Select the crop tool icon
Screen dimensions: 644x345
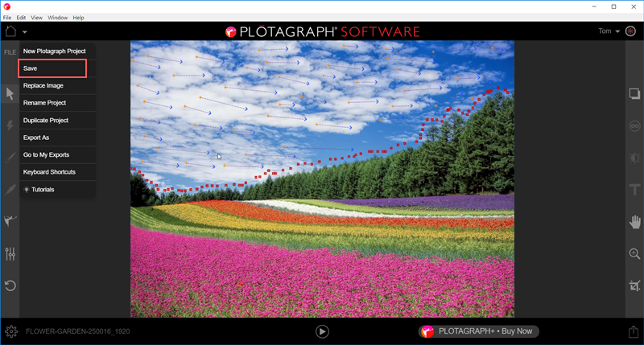pos(634,285)
